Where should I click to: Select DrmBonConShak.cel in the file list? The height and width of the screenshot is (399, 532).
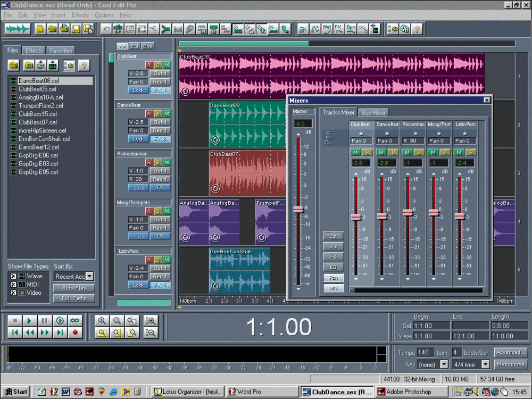43,139
